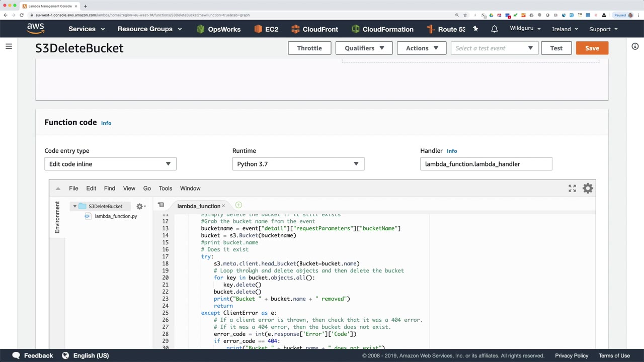The image size is (644, 362).
Task: Open the editor settings gear icon
Action: coord(588,188)
